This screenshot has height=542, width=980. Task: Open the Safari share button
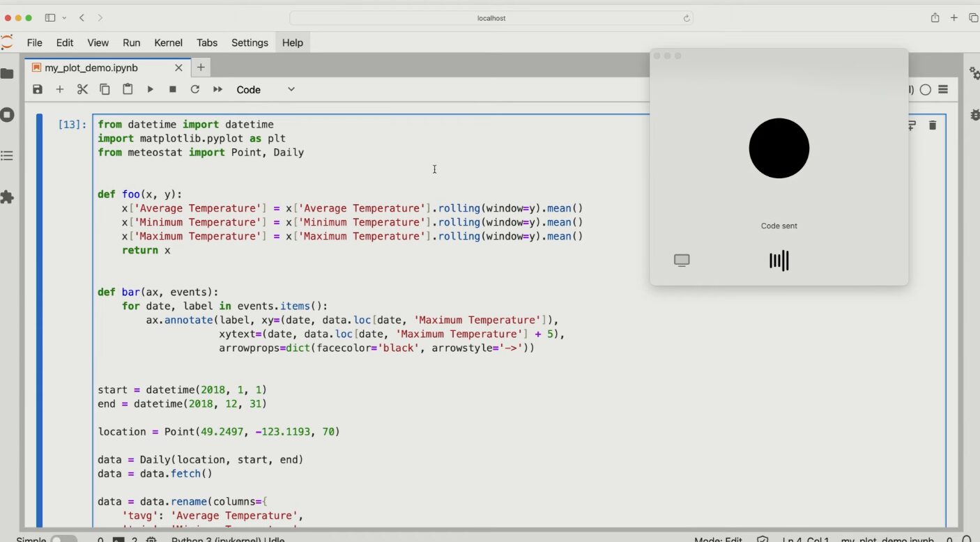point(935,17)
